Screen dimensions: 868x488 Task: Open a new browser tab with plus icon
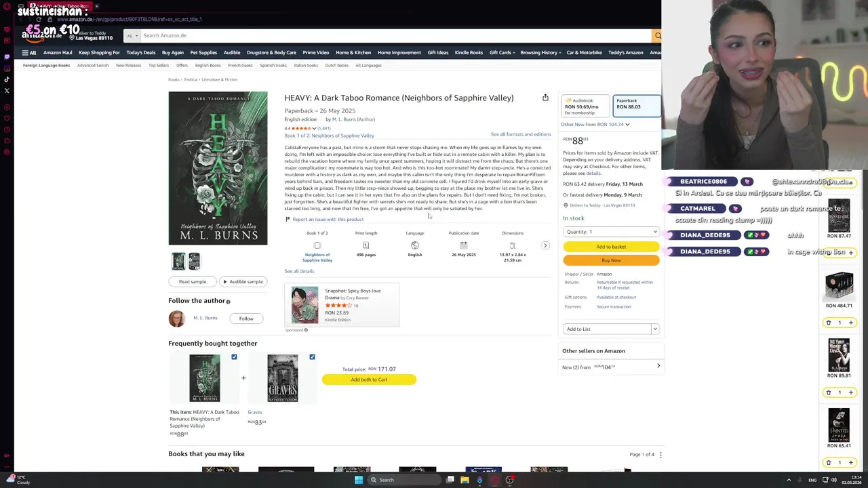96,6
